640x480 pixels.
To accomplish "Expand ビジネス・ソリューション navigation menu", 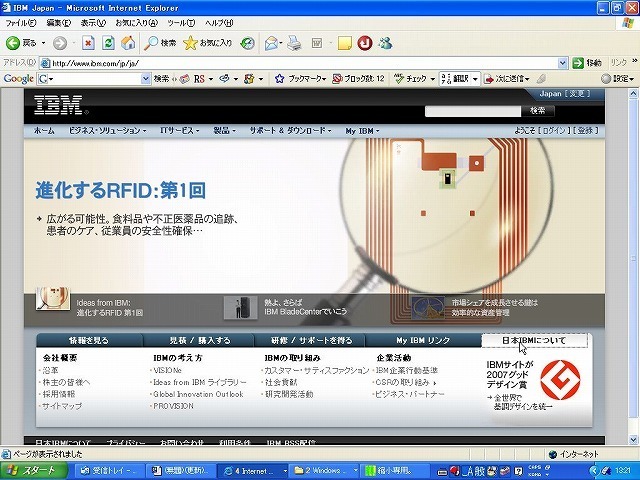I will (x=107, y=131).
